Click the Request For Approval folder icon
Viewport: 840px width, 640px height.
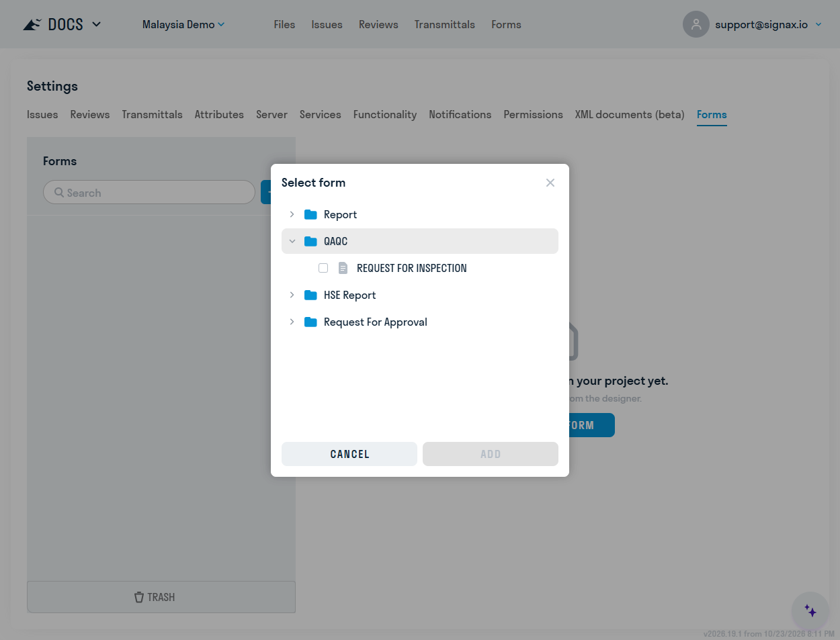tap(310, 322)
